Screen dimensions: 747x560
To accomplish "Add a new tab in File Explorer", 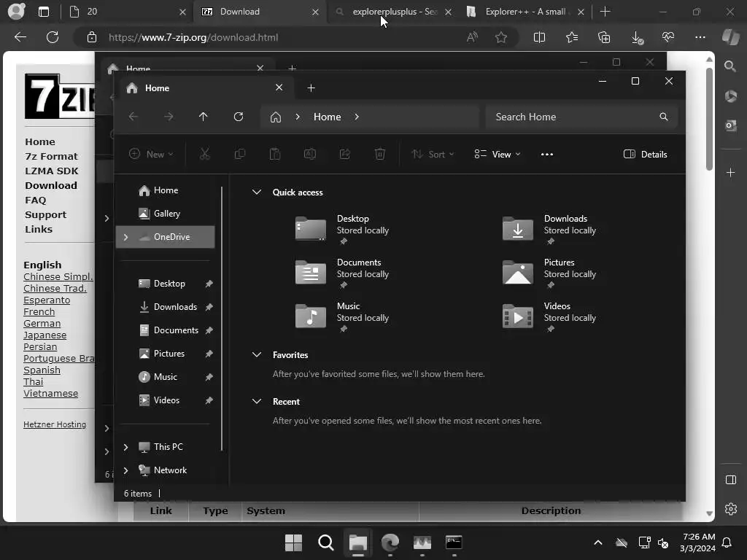I will click(311, 88).
